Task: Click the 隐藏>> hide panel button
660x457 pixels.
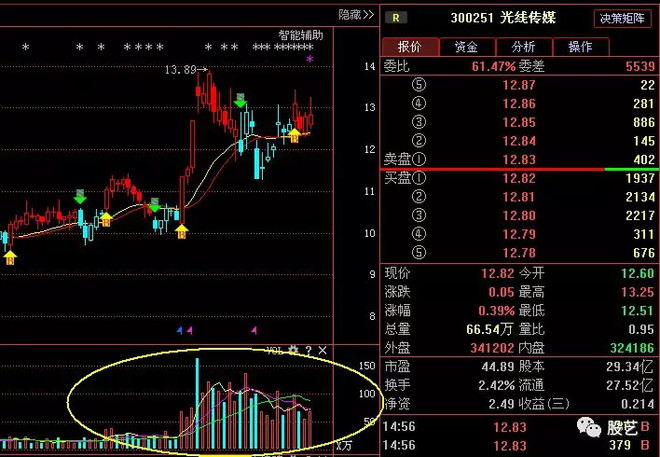Action: 356,15
